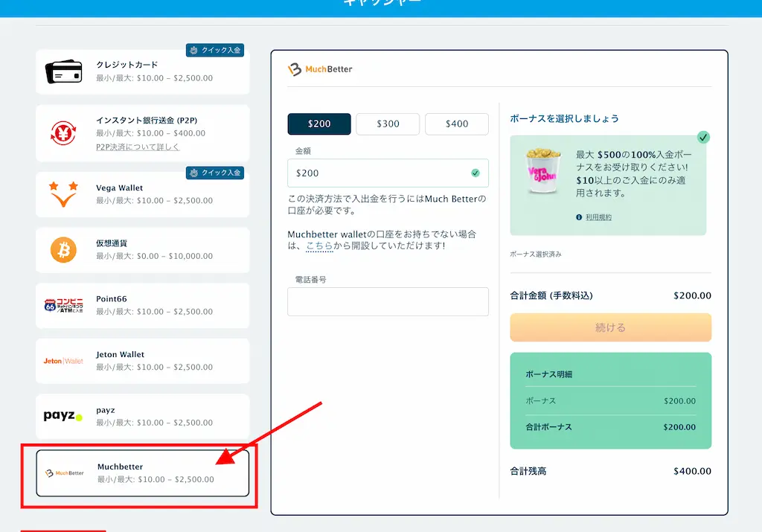Click the $400.00 total balance value
The height and width of the screenshot is (532, 762).
click(692, 471)
